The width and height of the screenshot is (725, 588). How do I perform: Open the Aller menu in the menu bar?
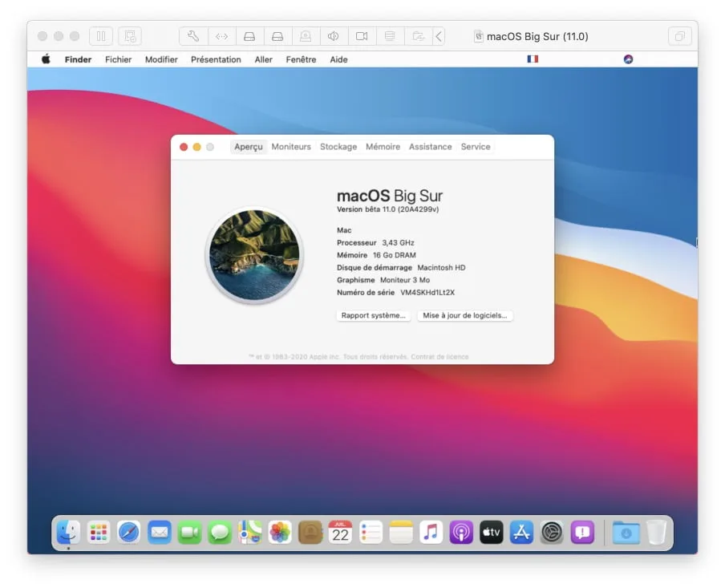[263, 59]
